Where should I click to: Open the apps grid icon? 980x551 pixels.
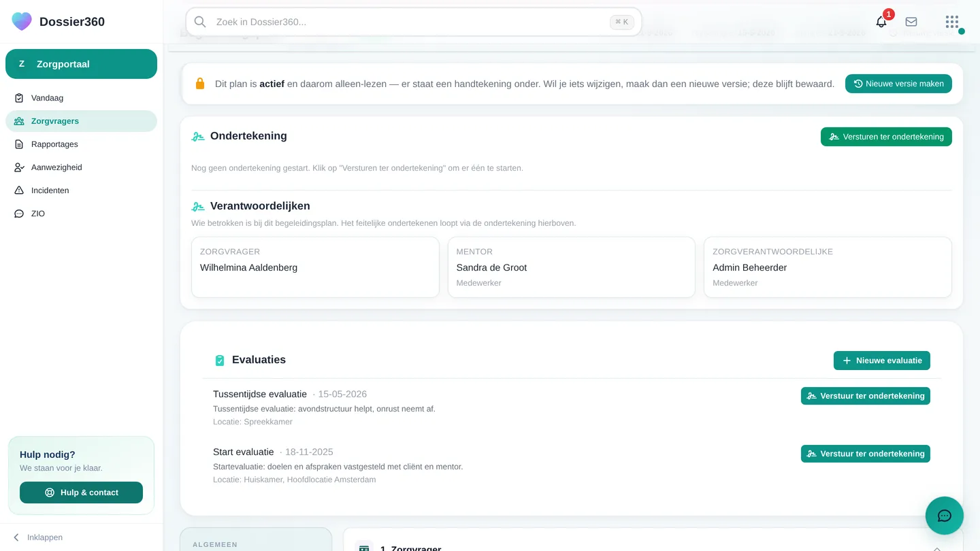tap(952, 22)
